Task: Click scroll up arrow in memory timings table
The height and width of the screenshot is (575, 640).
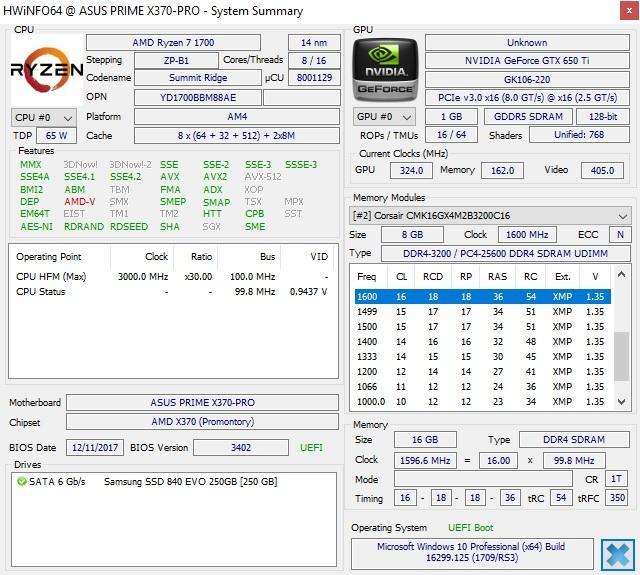Action: (x=621, y=274)
